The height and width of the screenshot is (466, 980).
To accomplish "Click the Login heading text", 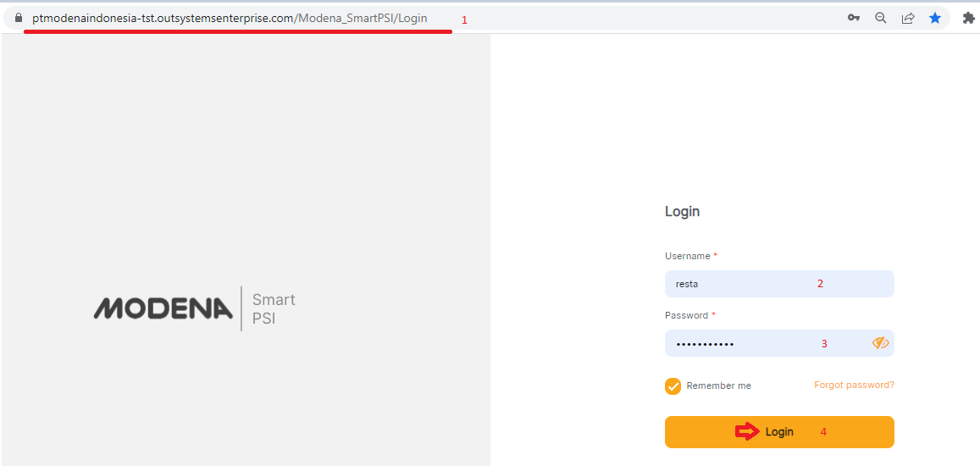I will point(682,212).
